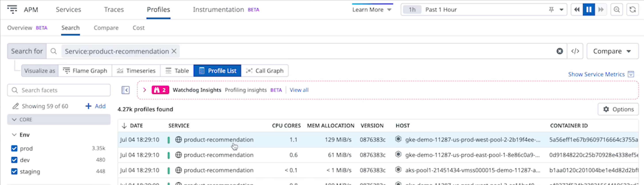
Task: Click the Watchdog Insights binoculars badge
Action: 160,90
